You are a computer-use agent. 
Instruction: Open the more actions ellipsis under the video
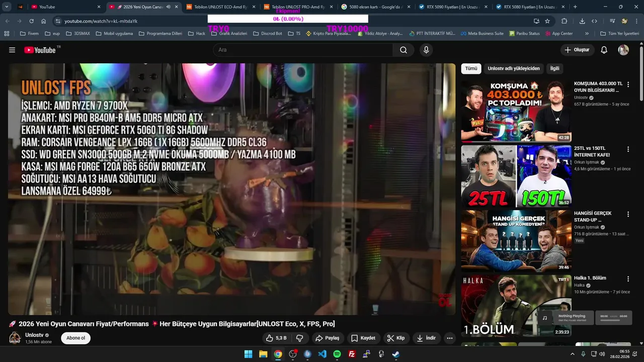tap(450, 338)
